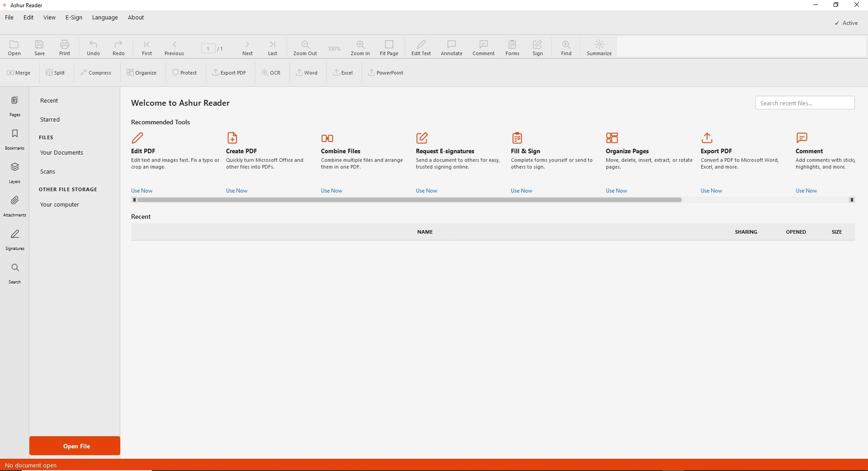Jump to Last page icon
This screenshot has height=471, width=868.
(273, 44)
